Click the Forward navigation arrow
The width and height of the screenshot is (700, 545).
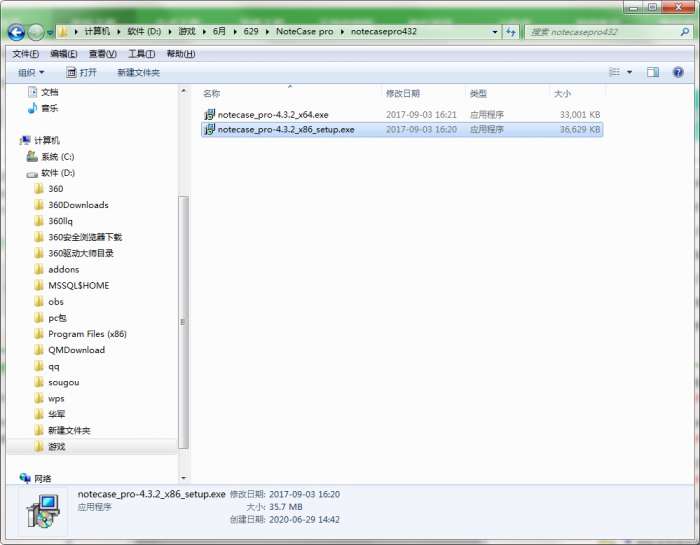(36, 32)
